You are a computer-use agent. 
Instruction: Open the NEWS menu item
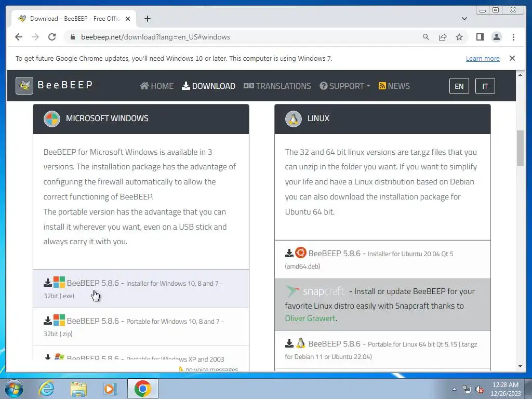click(x=394, y=86)
